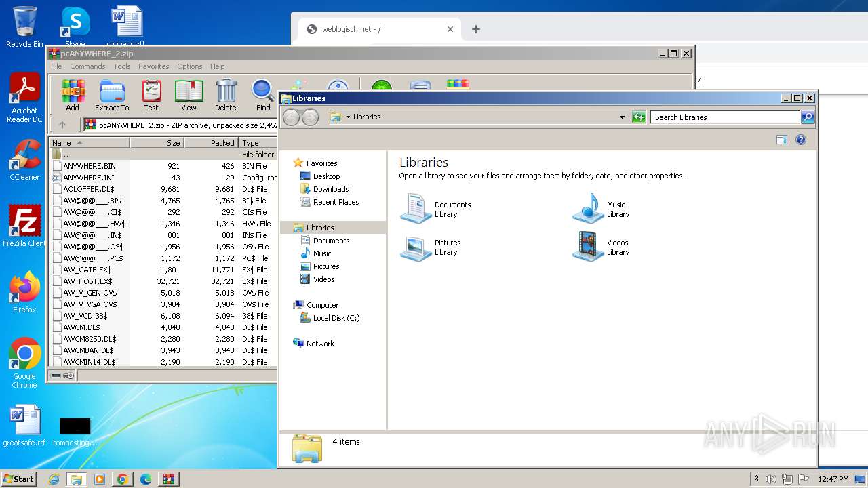This screenshot has height=488, width=868.
Task: Go forward in Libraries explorer
Action: (x=310, y=117)
